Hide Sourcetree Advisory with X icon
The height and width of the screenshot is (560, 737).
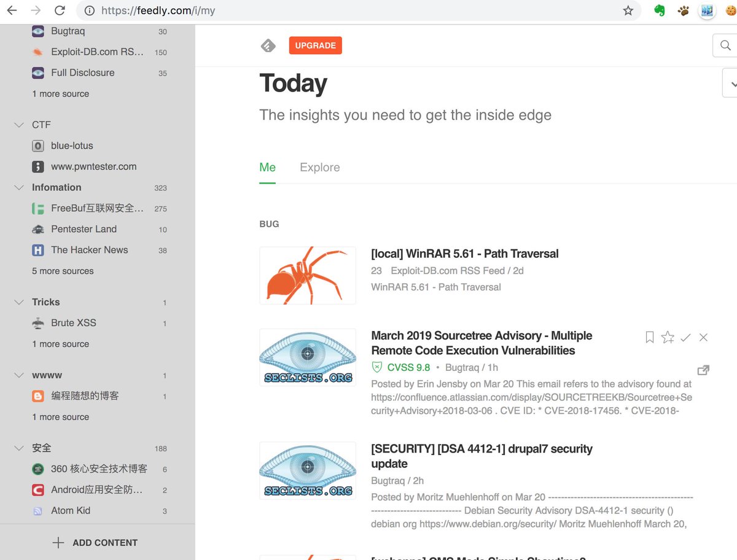(x=704, y=337)
